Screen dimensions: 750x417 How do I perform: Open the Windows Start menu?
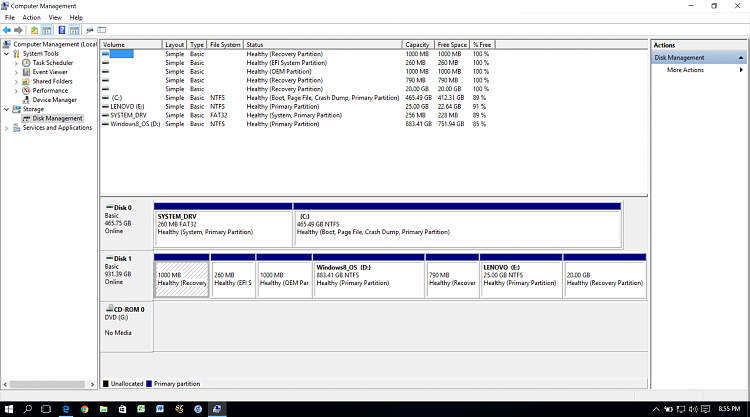(x=9, y=409)
